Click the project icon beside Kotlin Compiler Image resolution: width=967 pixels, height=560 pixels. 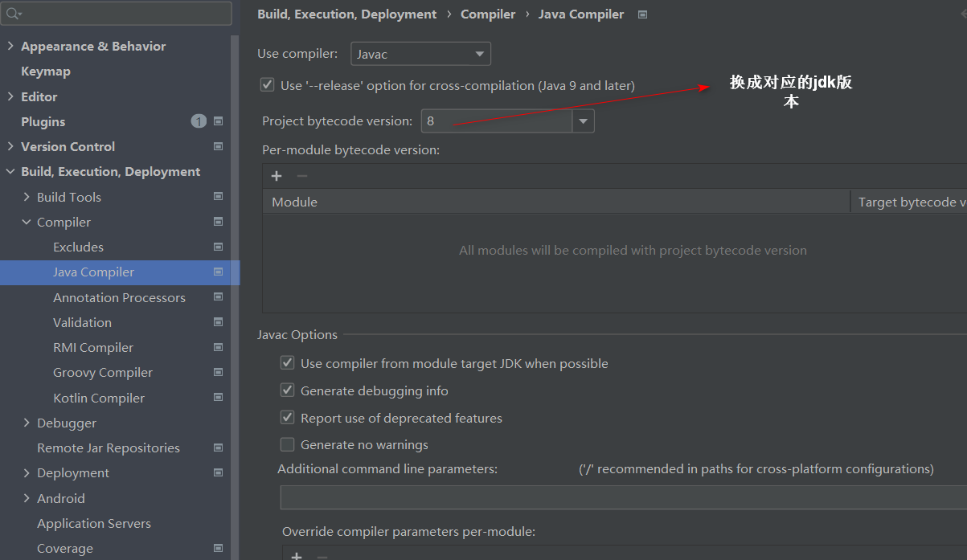point(218,398)
